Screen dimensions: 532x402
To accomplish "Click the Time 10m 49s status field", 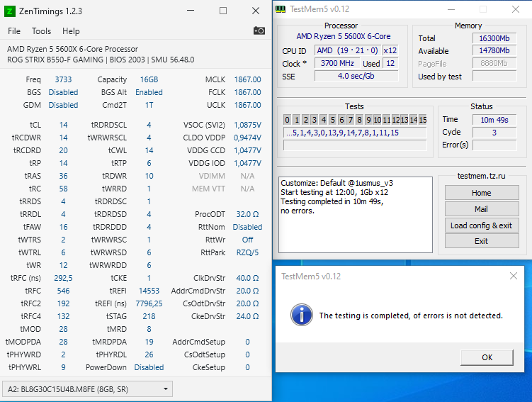I will (x=494, y=120).
